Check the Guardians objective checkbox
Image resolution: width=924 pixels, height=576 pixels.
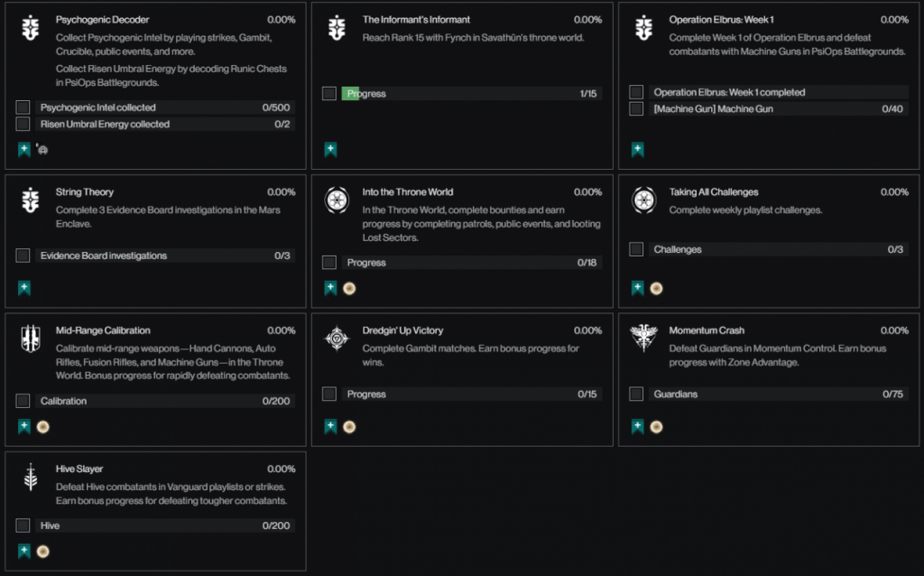point(636,394)
